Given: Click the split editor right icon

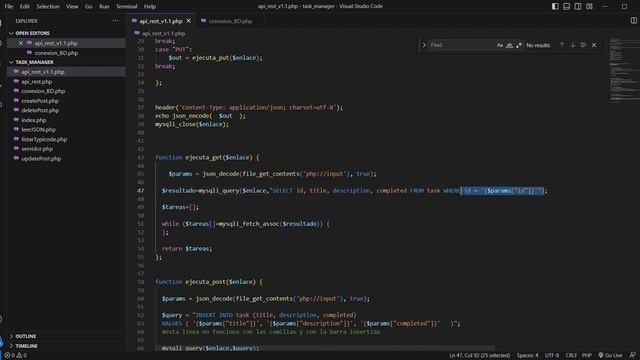Looking at the screenshot, I should click(633, 20).
